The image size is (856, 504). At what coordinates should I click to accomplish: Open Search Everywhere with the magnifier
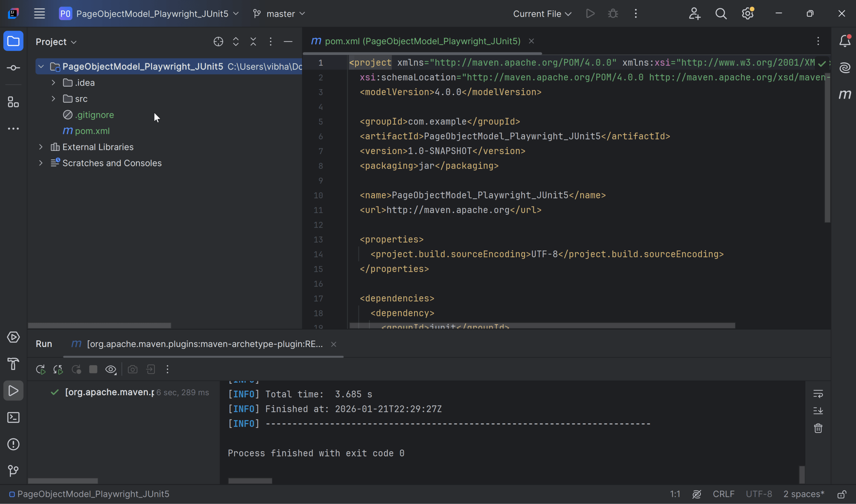click(721, 13)
